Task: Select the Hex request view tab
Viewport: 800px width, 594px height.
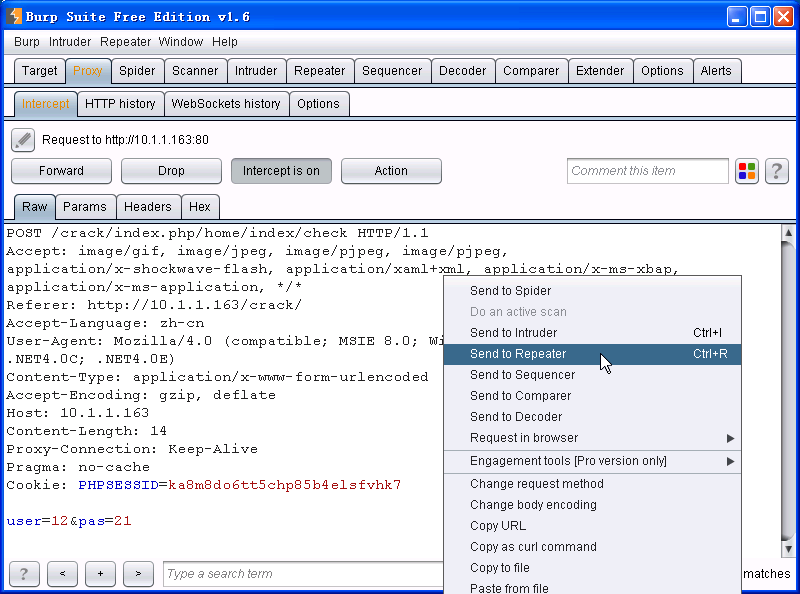Action: [x=200, y=207]
